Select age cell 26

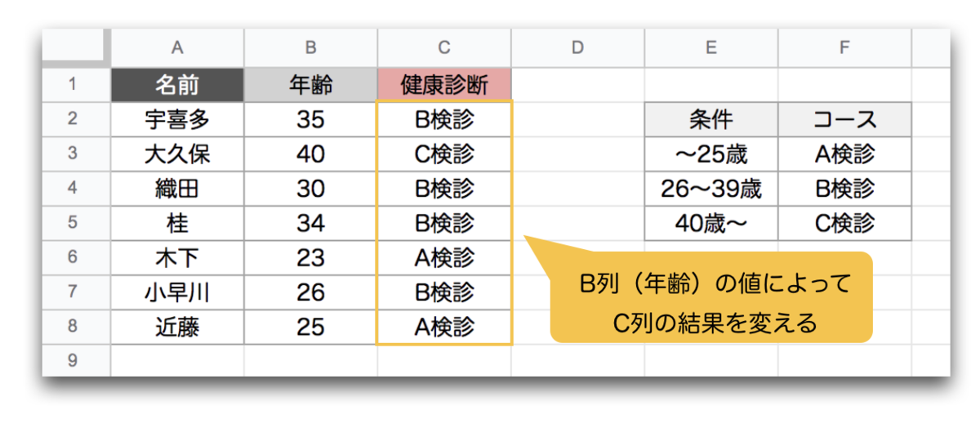(x=311, y=292)
